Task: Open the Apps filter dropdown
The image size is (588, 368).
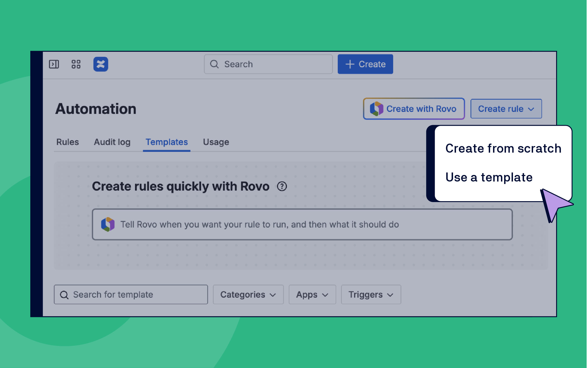Action: coord(312,295)
